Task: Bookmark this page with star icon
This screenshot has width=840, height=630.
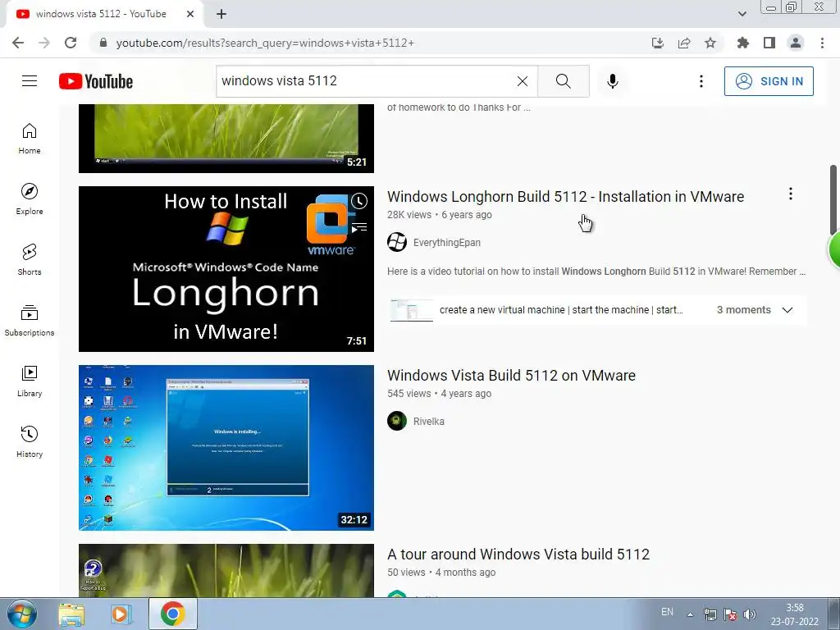Action: coord(710,43)
